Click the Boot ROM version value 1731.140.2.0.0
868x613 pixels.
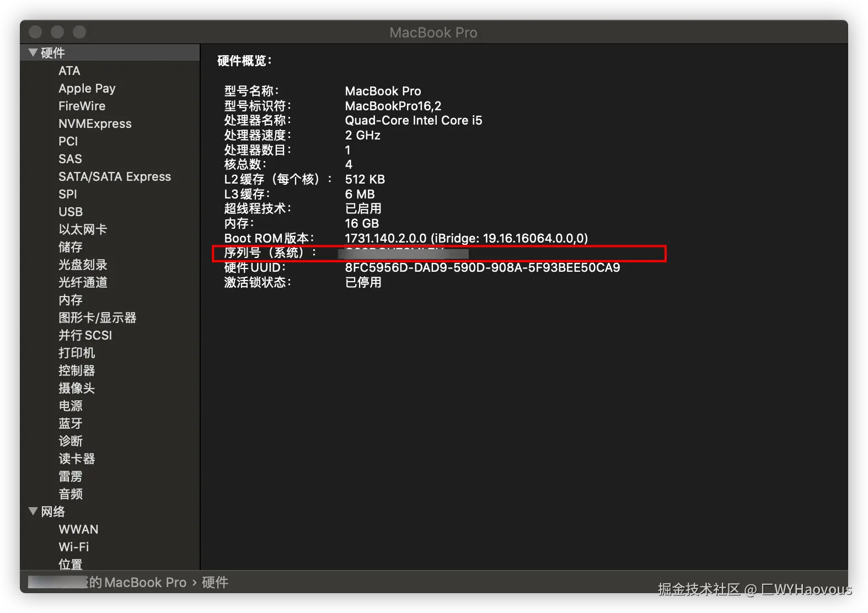coord(467,238)
